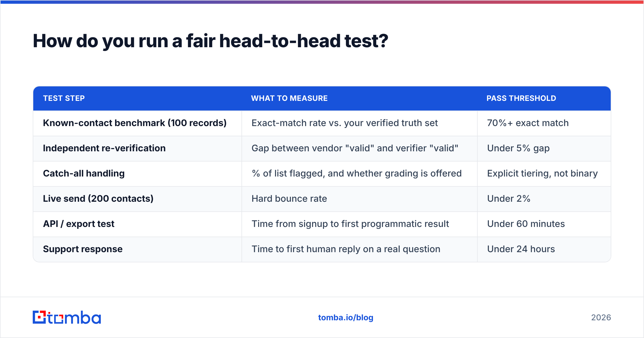Open the tomba.io/blog link
The width and height of the screenshot is (644, 338).
pos(346,318)
